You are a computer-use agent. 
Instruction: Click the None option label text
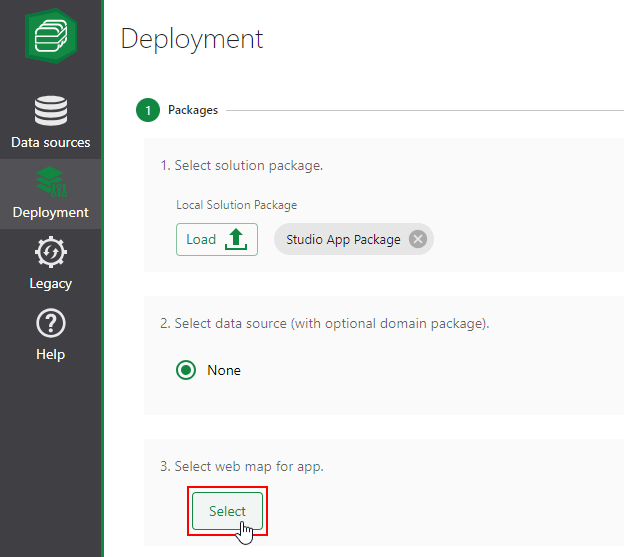(224, 370)
